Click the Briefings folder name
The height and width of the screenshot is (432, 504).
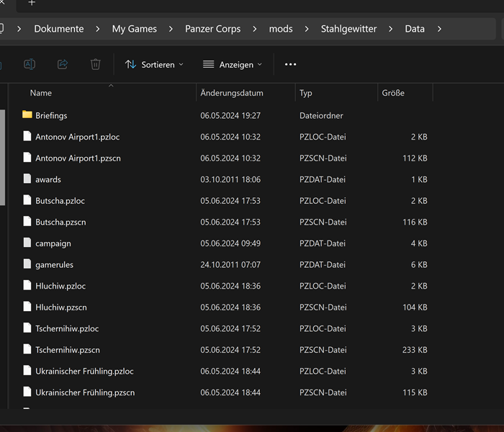(x=51, y=116)
